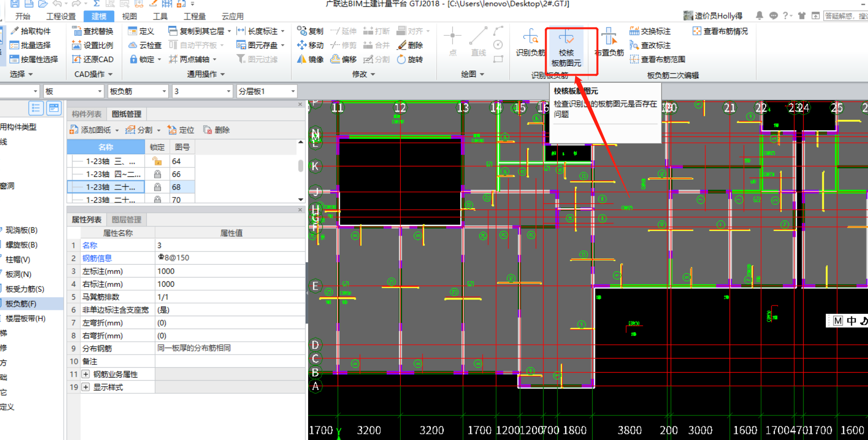This screenshot has height=440, width=868.
Task: Click 查改标注 edit annotation tool
Action: coord(650,45)
